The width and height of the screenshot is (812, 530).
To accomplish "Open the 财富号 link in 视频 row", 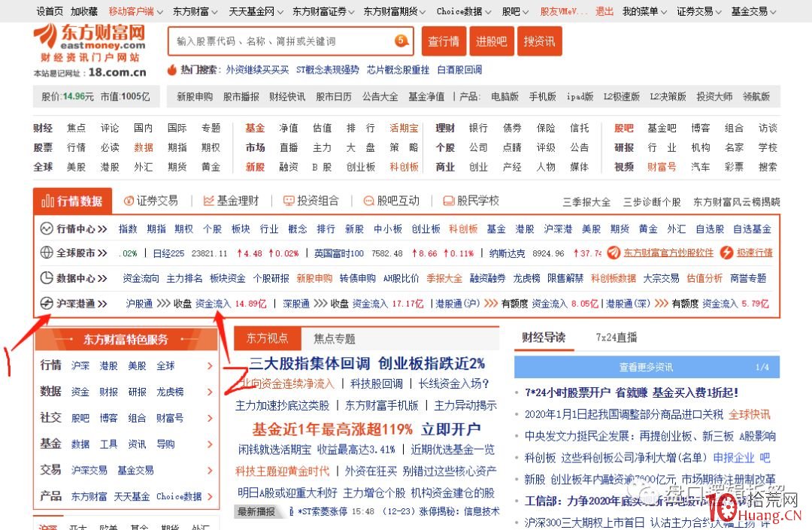I will tap(662, 167).
